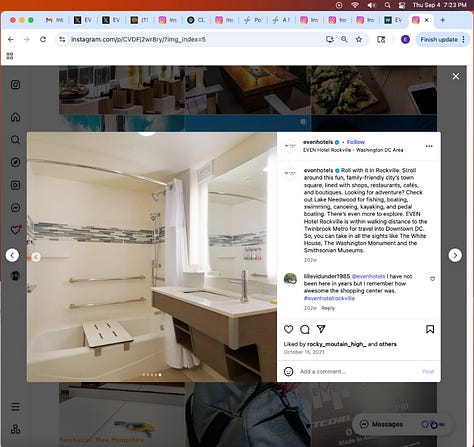474x447 pixels.
Task: Click the @evenhotels mention in comment
Action: 368,276
